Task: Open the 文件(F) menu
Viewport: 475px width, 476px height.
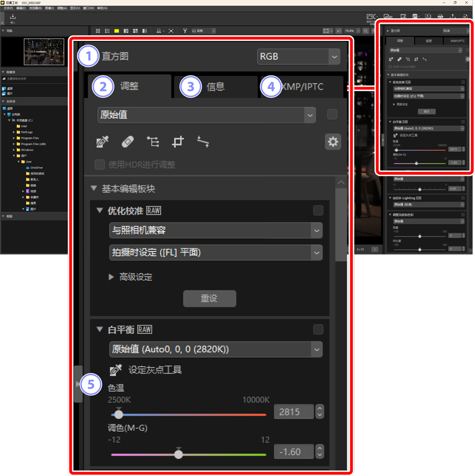Action: point(8,8)
